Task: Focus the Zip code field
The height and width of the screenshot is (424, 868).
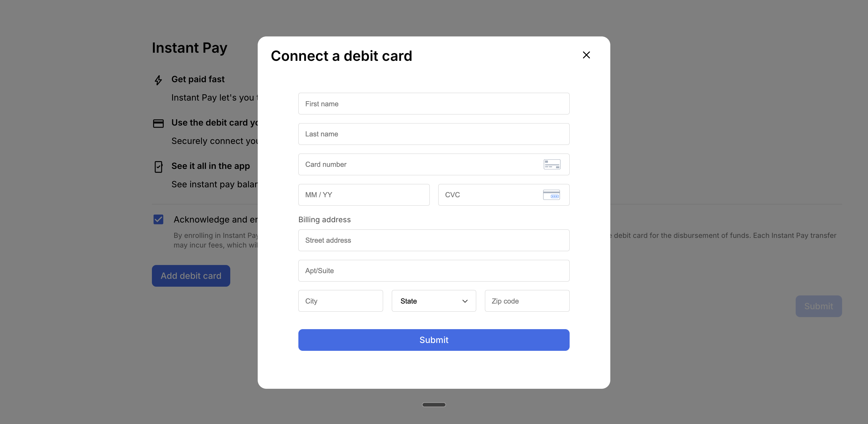Action: [x=527, y=301]
